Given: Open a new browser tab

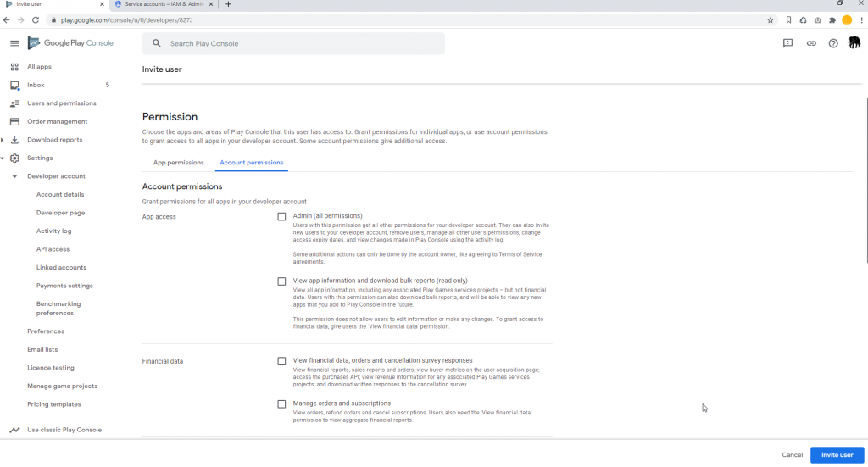Looking at the screenshot, I should pos(228,4).
